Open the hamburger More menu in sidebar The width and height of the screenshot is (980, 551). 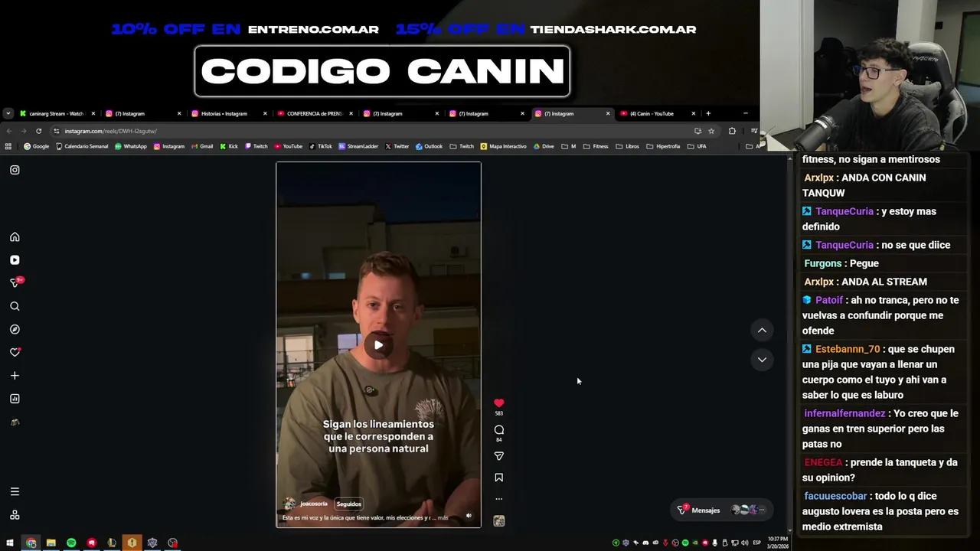pos(15,492)
